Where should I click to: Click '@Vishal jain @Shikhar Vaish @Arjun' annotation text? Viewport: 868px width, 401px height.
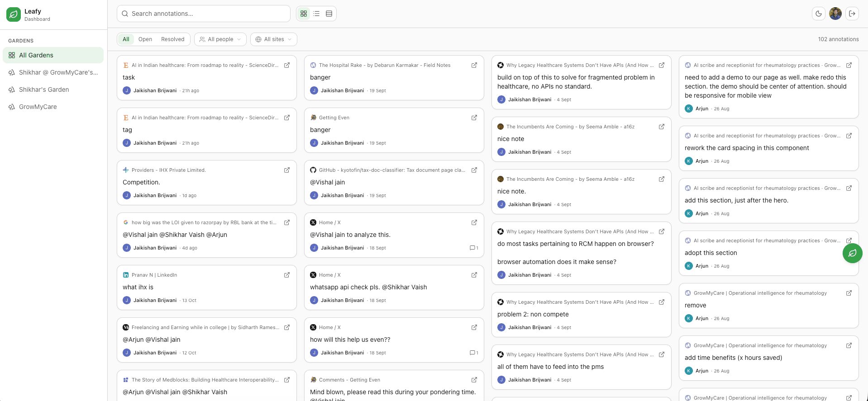175,235
